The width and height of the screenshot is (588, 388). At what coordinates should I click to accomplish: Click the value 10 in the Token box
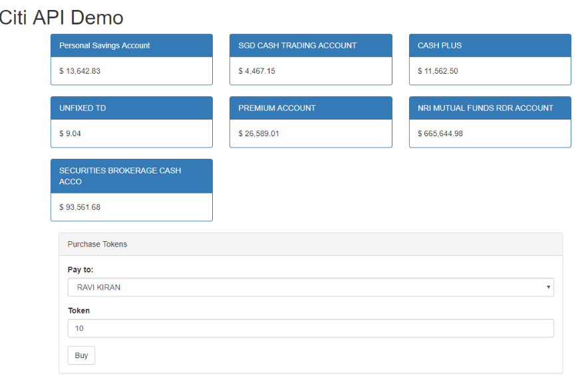(78, 328)
